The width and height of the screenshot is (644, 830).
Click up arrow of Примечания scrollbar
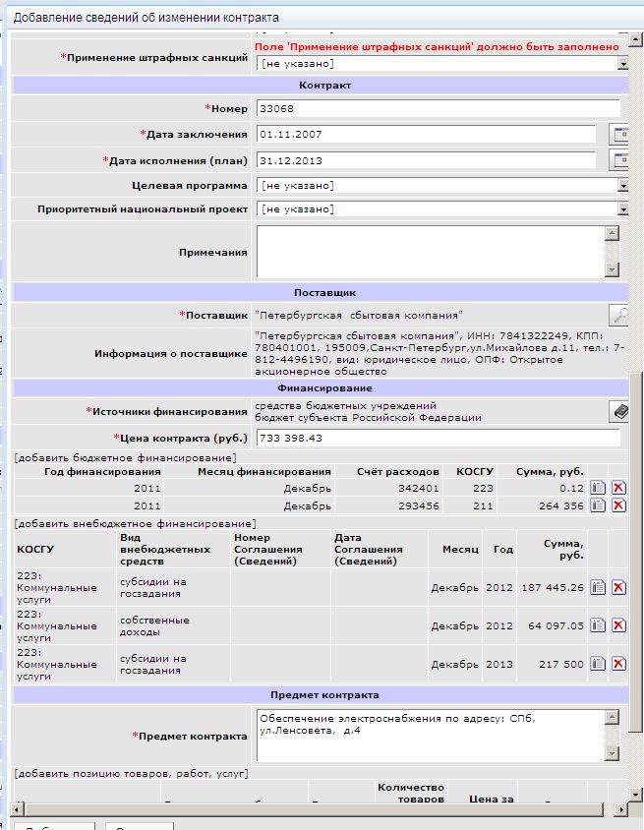click(612, 233)
